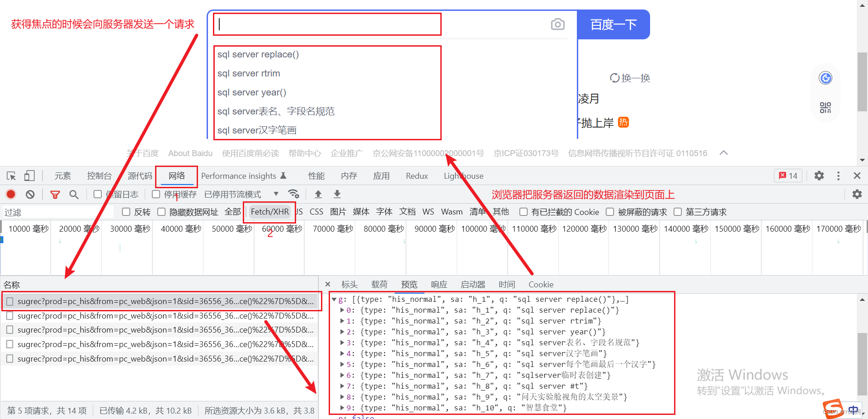Select the 全部 filter type
The image size is (868, 419).
[233, 212]
